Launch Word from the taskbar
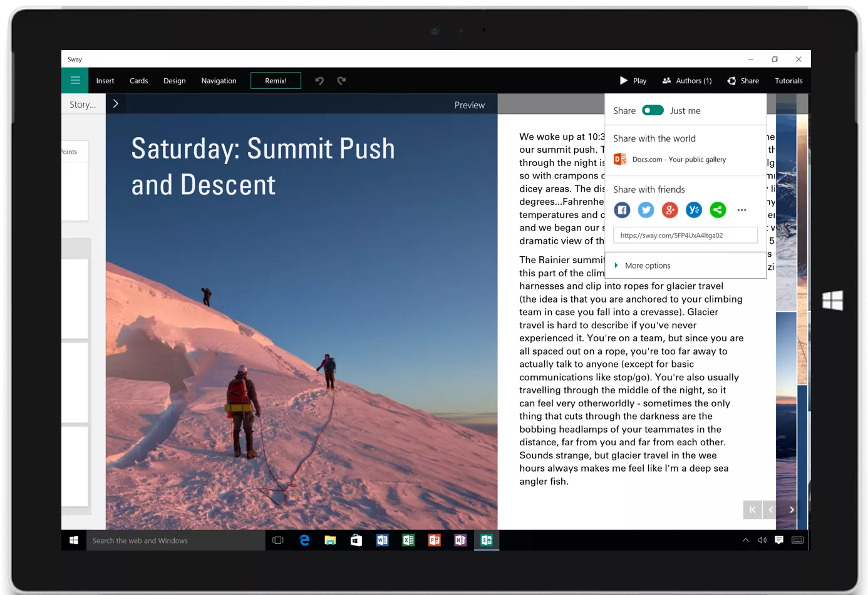The image size is (868, 595). click(382, 540)
